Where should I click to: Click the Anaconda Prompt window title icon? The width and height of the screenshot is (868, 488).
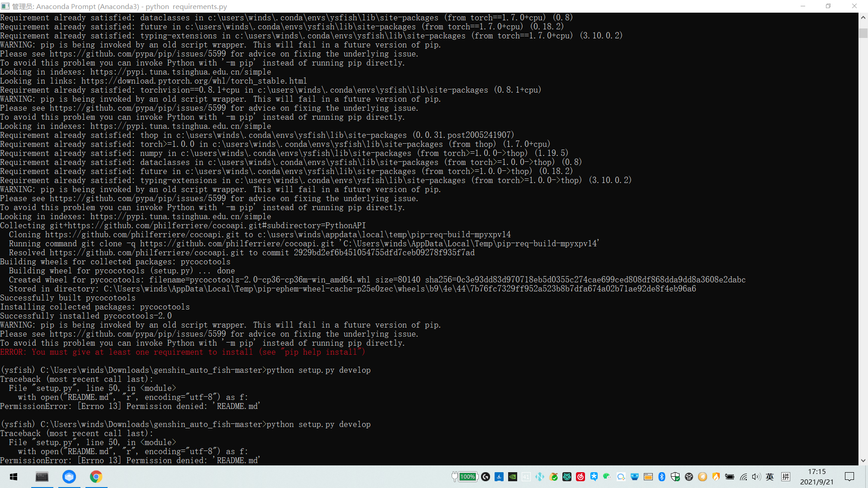point(5,6)
